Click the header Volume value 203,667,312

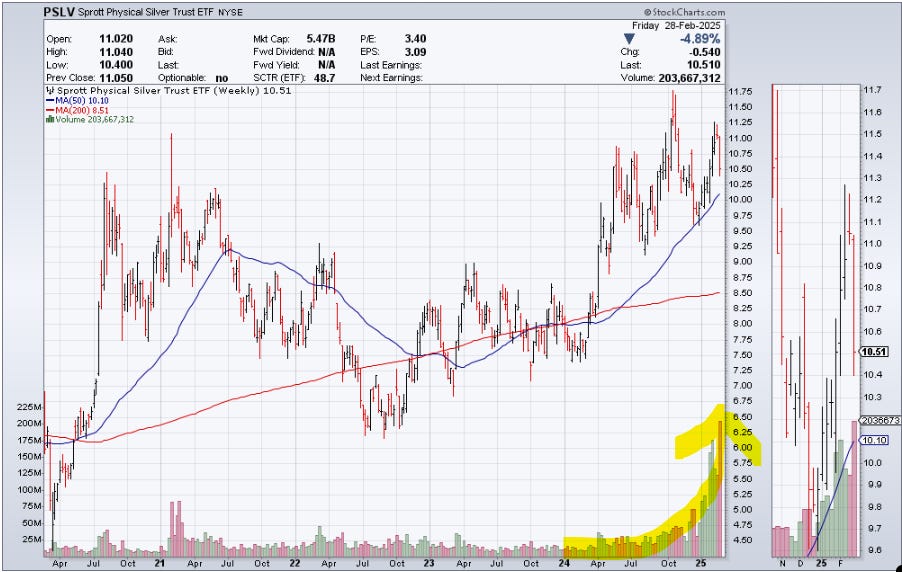coord(689,78)
